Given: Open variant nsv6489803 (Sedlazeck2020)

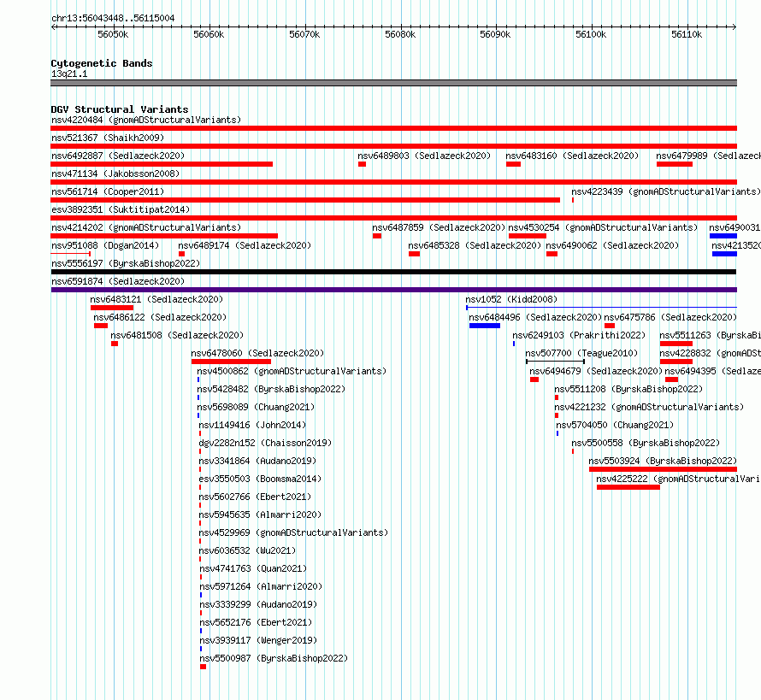Looking at the screenshot, I should pos(424,156).
